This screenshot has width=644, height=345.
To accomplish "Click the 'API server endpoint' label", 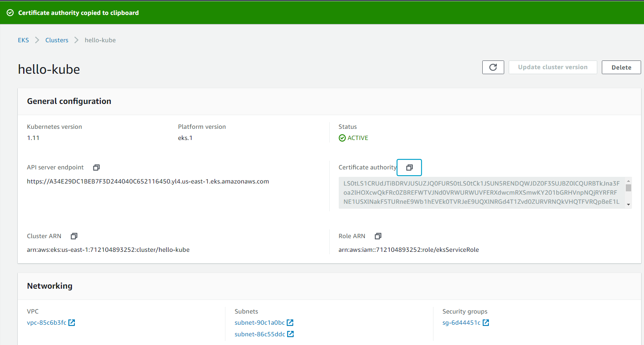I will [55, 167].
